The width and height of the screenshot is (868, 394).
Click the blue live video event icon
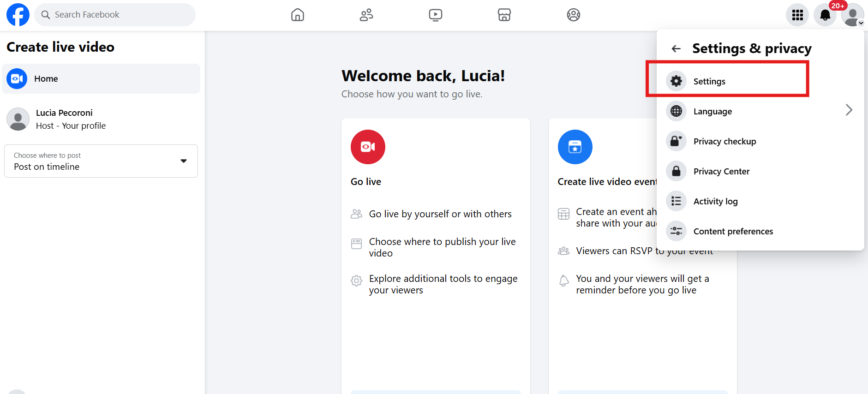click(x=575, y=147)
